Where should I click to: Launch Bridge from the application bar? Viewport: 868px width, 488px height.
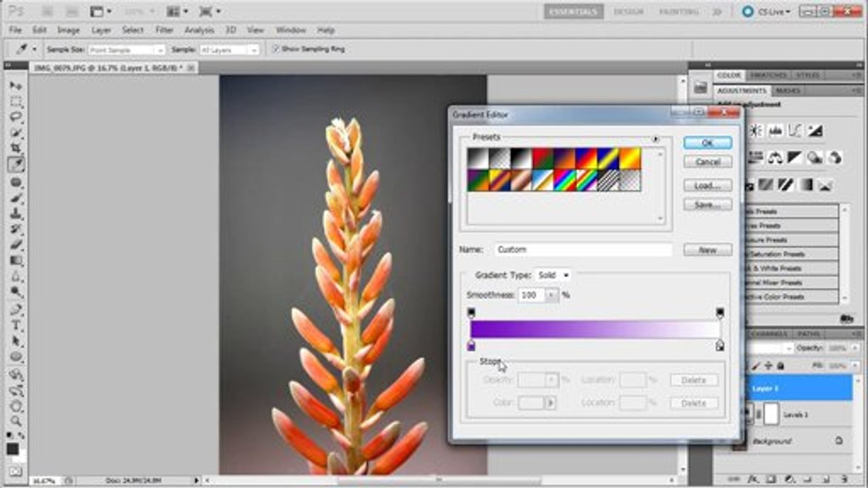[48, 12]
